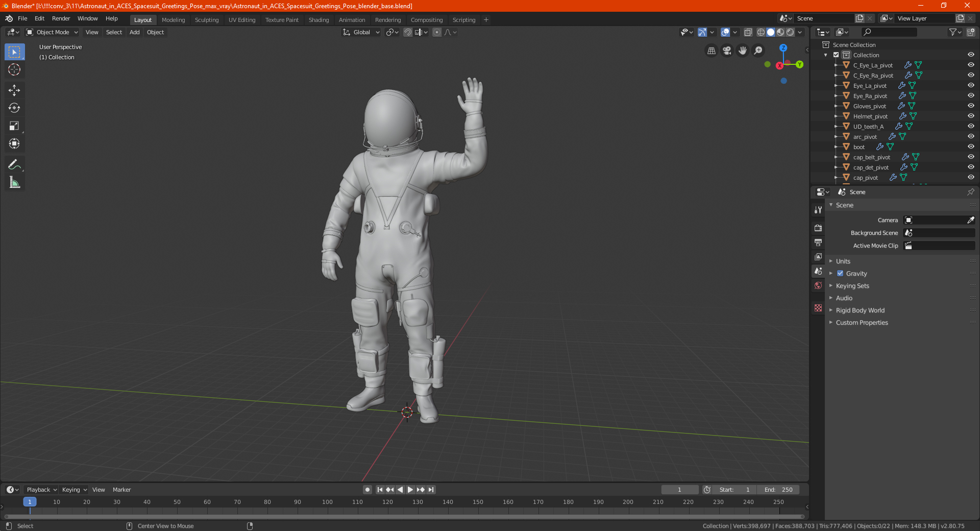Image resolution: width=980 pixels, height=531 pixels.
Task: Switch to the Animation workspace tab
Action: pos(352,20)
